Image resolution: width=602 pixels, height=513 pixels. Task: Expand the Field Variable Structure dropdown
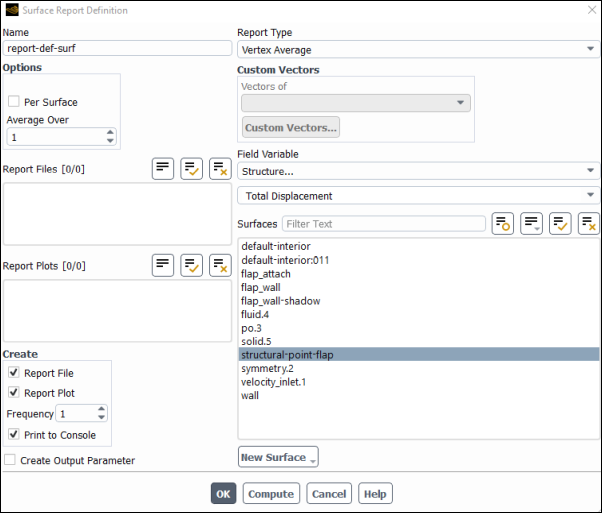[418, 171]
